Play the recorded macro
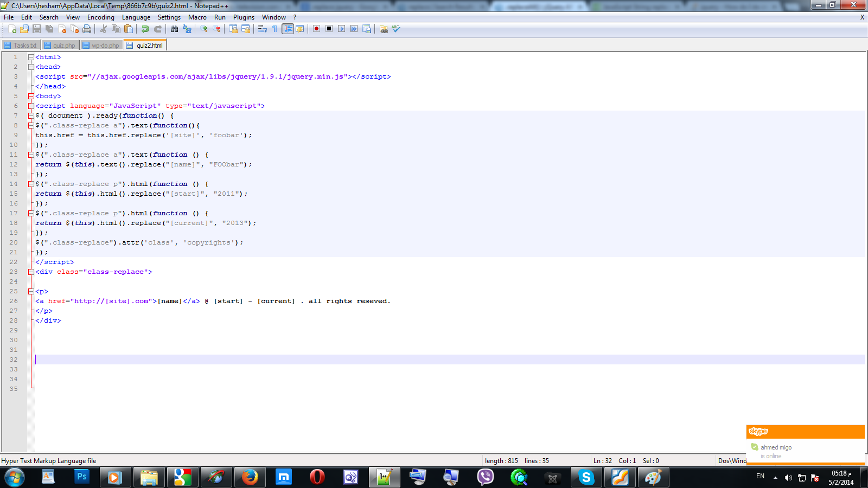The height and width of the screenshot is (488, 868). (x=341, y=29)
